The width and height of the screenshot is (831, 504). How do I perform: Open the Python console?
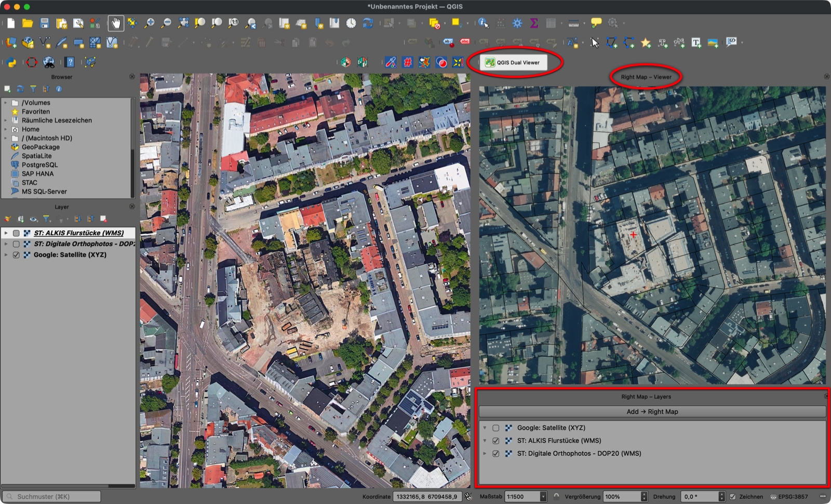(x=11, y=62)
